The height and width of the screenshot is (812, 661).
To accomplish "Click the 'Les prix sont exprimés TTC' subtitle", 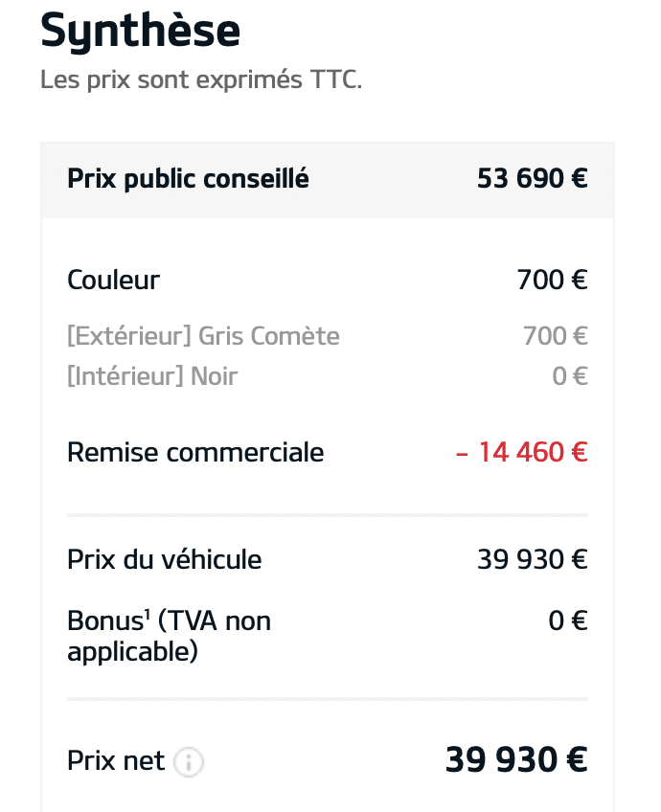I will pos(201,80).
